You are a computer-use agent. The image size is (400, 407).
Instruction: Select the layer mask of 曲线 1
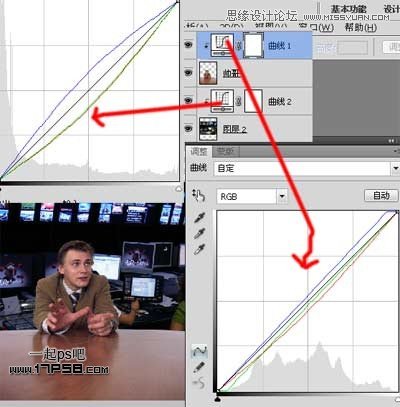[x=254, y=45]
